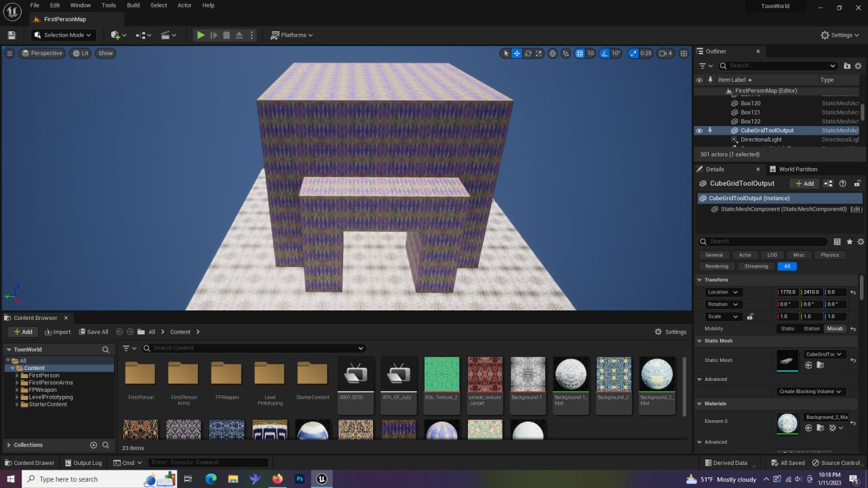868x488 pixels.
Task: Open the Create Blocking Volume dropdown
Action: click(811, 392)
